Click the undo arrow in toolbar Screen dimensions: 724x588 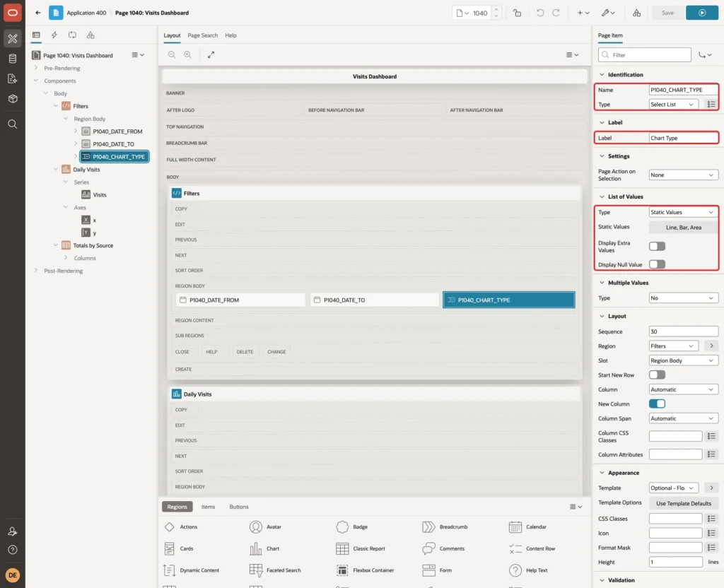point(539,13)
